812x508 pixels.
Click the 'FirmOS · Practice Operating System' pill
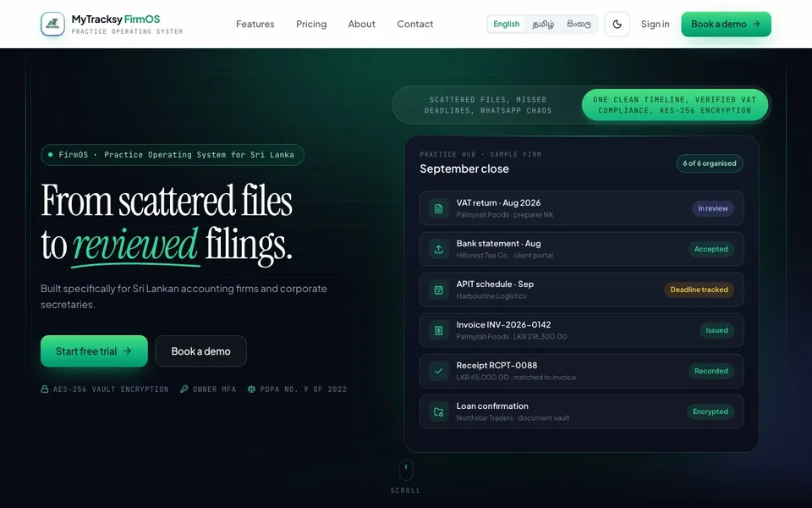173,154
